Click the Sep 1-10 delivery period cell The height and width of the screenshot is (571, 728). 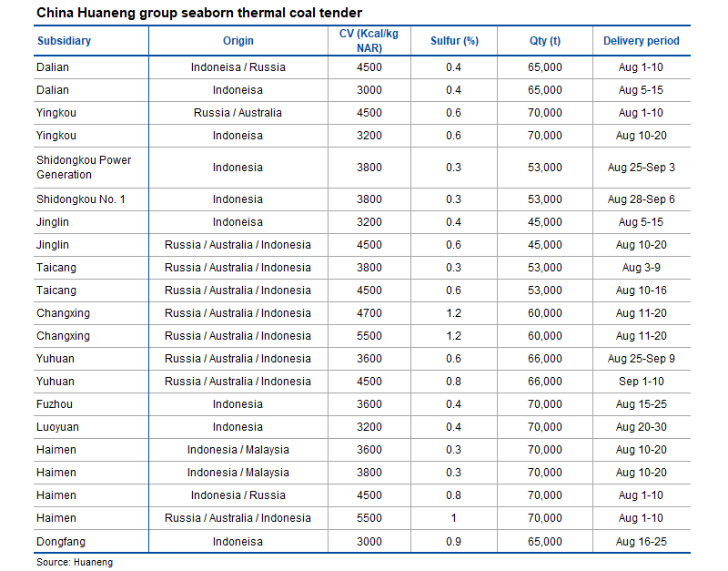(x=642, y=382)
